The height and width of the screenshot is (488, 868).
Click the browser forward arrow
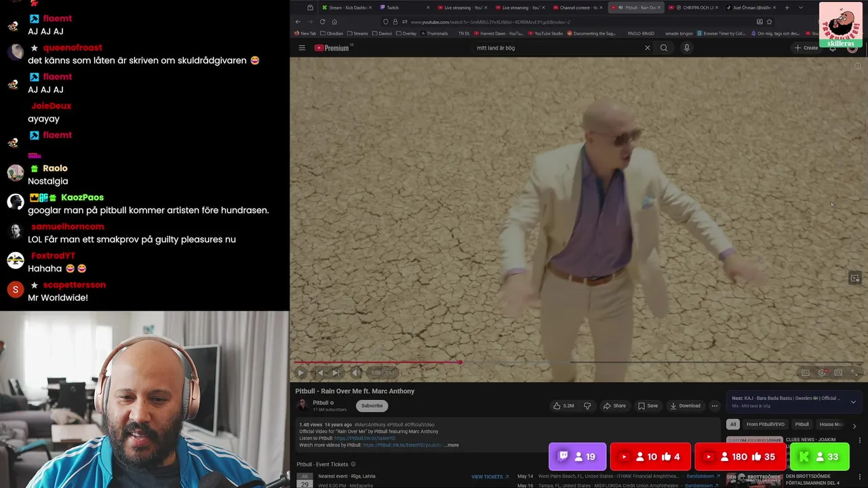pyautogui.click(x=310, y=22)
